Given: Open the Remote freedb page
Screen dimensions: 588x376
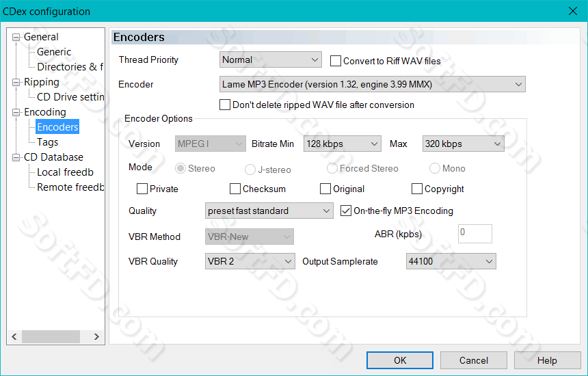Looking at the screenshot, I should (x=70, y=187).
